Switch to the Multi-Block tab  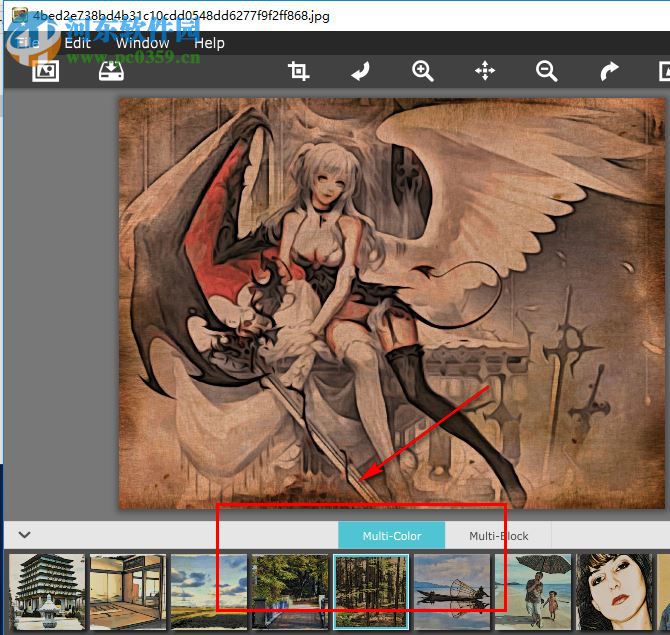click(x=499, y=535)
